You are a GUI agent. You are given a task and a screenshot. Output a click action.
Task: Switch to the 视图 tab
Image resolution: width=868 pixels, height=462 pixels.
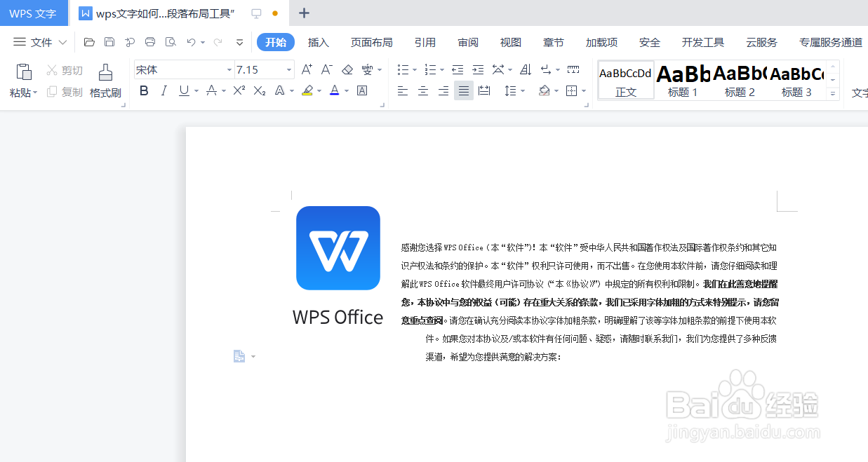point(511,42)
